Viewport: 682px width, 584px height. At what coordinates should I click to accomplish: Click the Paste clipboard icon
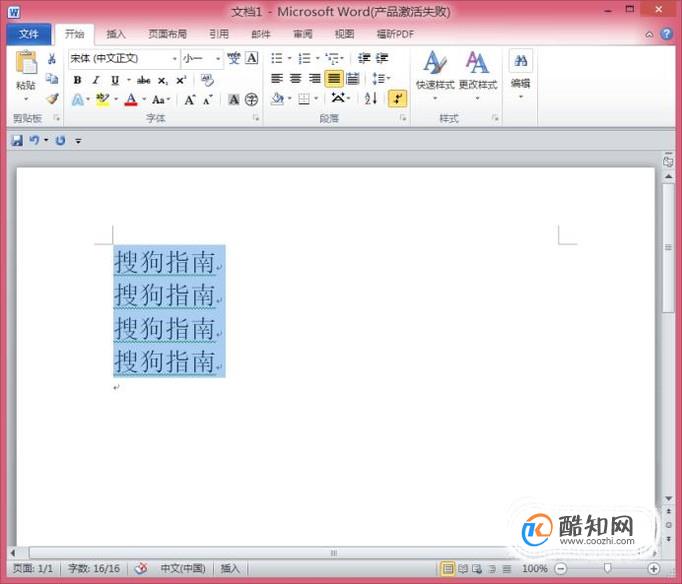(26, 62)
